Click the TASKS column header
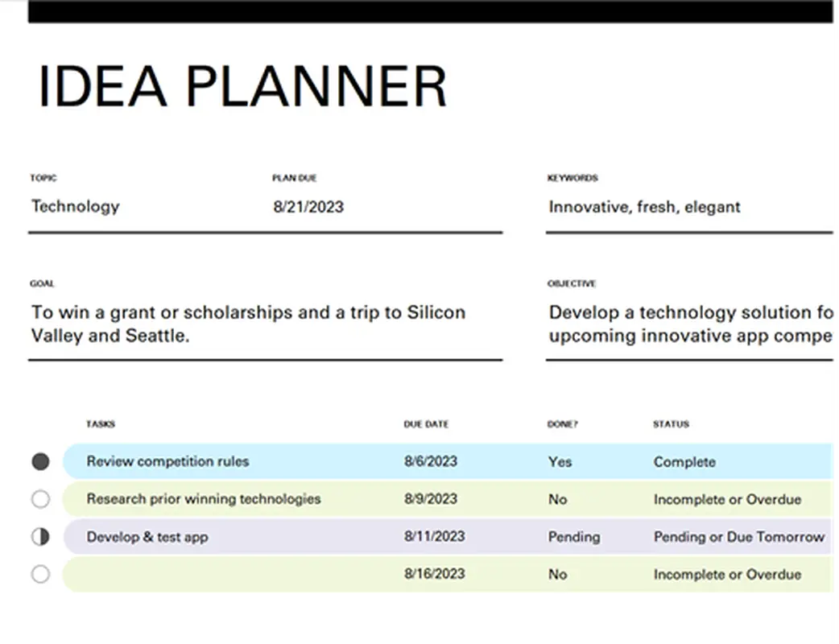Image resolution: width=839 pixels, height=644 pixels. click(x=101, y=424)
